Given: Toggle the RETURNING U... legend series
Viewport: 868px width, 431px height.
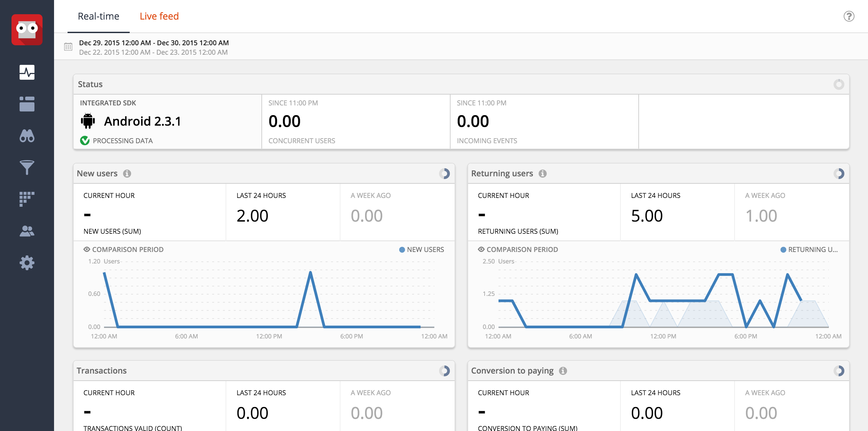Looking at the screenshot, I should pyautogui.click(x=809, y=250).
